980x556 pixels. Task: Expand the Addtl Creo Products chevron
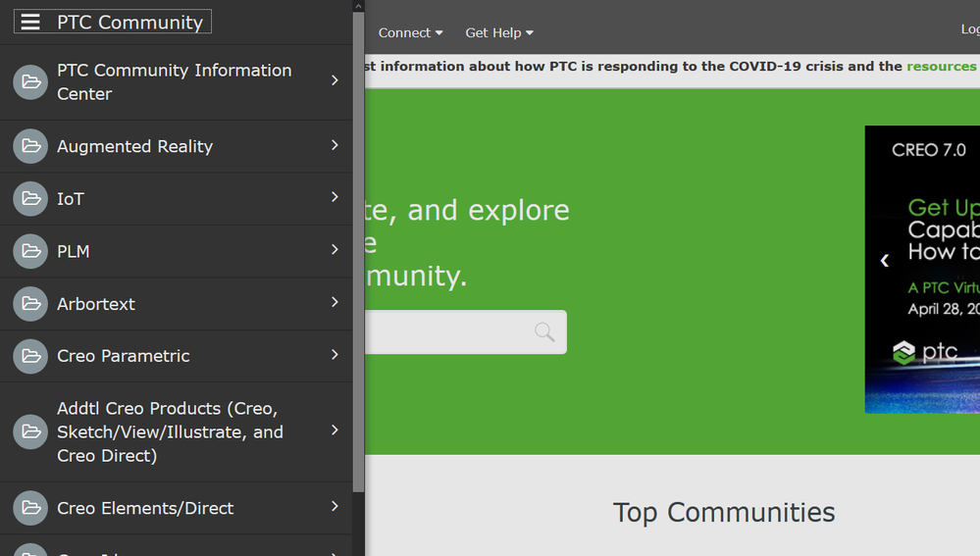335,430
